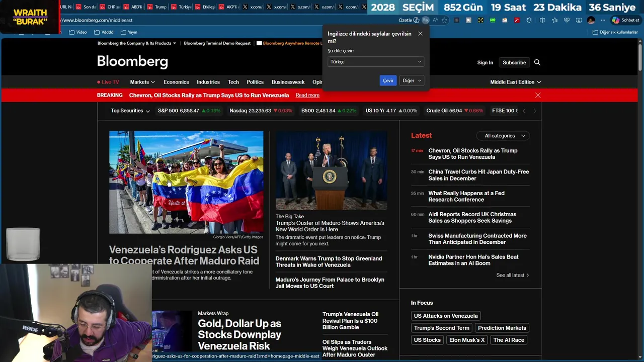Click the Subscribe button

[514, 62]
